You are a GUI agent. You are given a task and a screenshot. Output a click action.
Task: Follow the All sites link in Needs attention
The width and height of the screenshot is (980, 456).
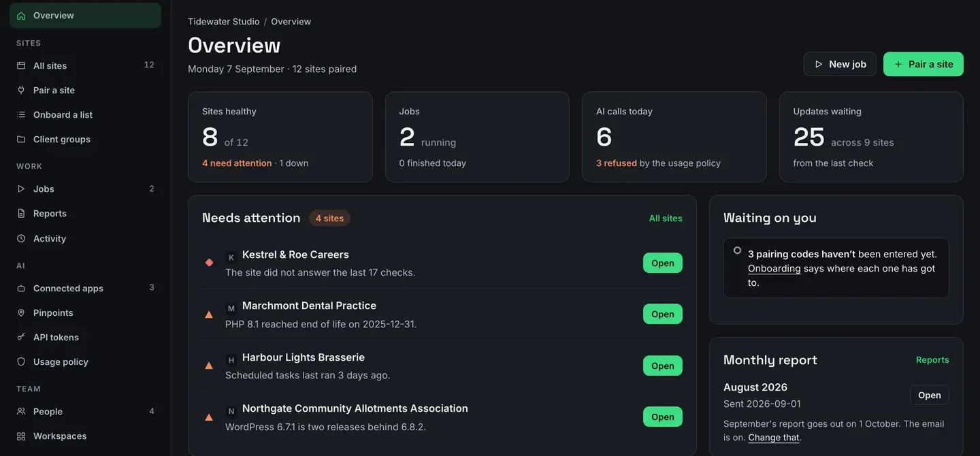666,218
